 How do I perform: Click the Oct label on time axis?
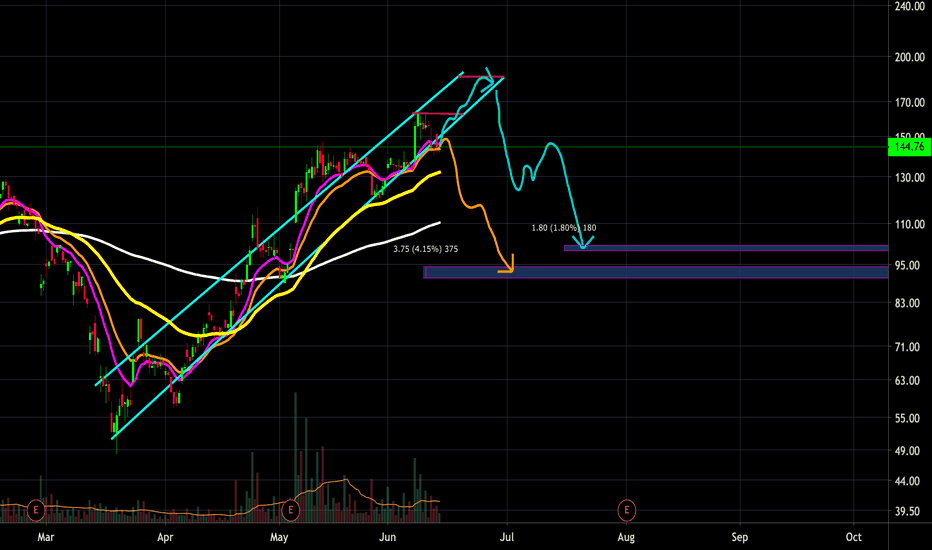[854, 538]
